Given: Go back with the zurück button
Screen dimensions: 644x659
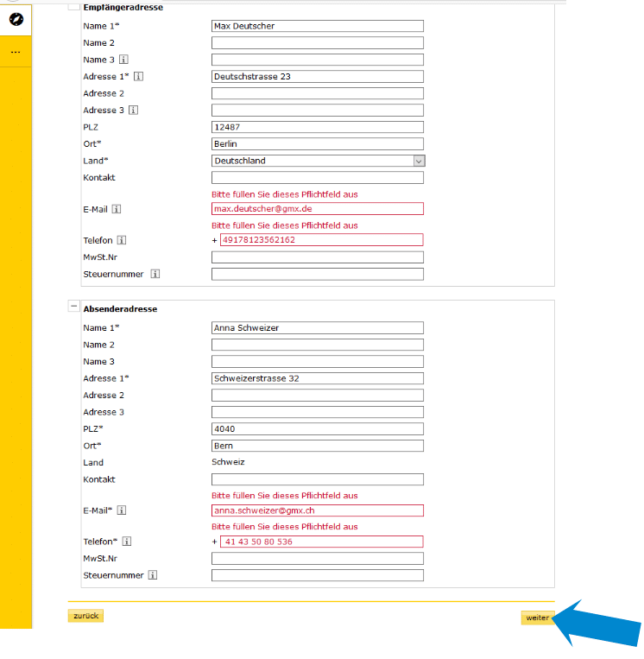Looking at the screenshot, I should pos(85,616).
